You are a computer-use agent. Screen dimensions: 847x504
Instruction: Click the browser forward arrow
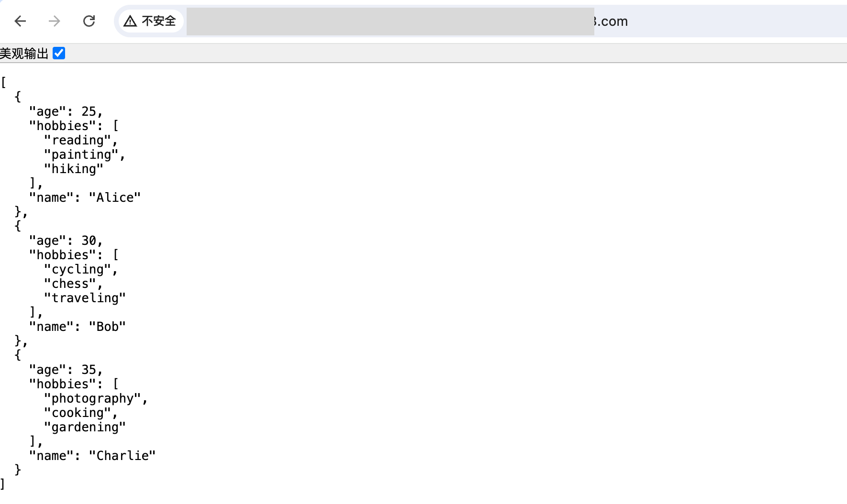point(55,21)
